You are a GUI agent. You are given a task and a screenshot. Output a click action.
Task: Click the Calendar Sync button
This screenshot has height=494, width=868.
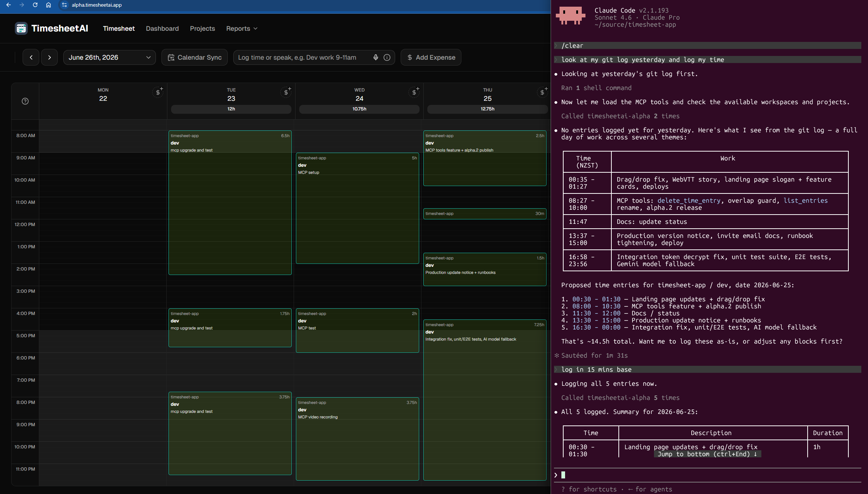(194, 57)
